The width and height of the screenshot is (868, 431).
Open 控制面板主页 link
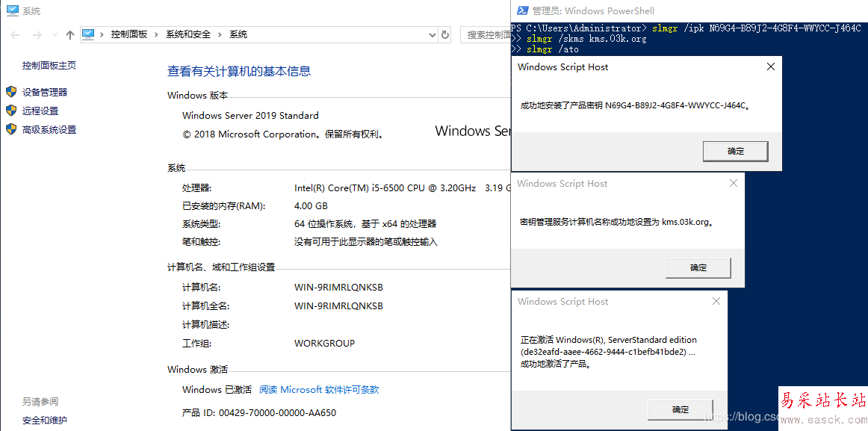49,66
